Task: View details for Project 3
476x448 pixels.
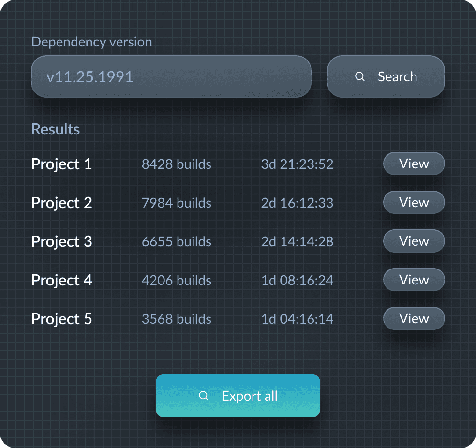Action: 414,241
